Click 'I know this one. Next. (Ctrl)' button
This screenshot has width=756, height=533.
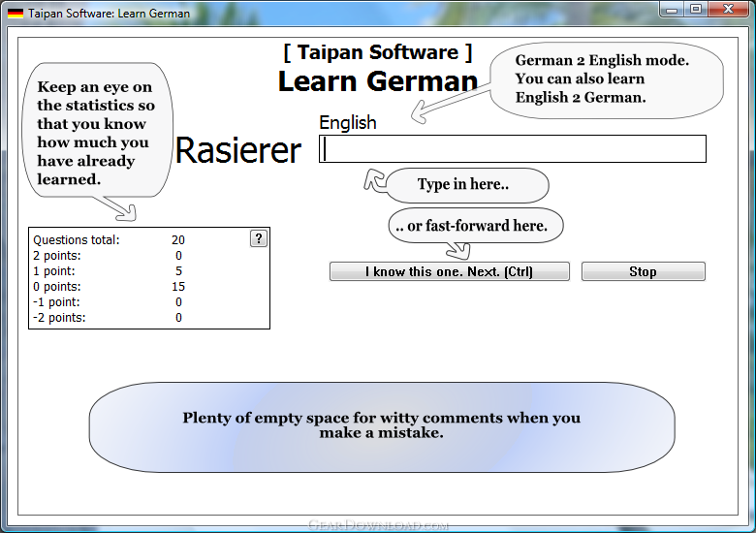[450, 271]
